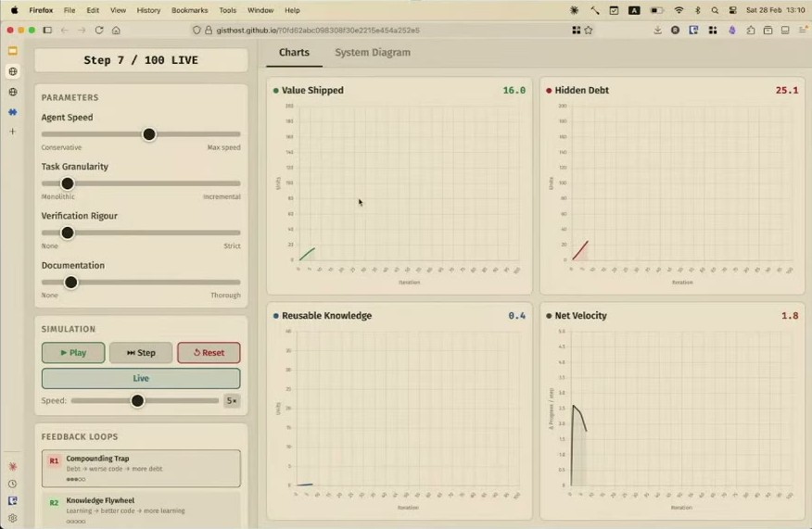Add a new sidebar tool with plus
This screenshot has width=812, height=529.
[x=13, y=132]
